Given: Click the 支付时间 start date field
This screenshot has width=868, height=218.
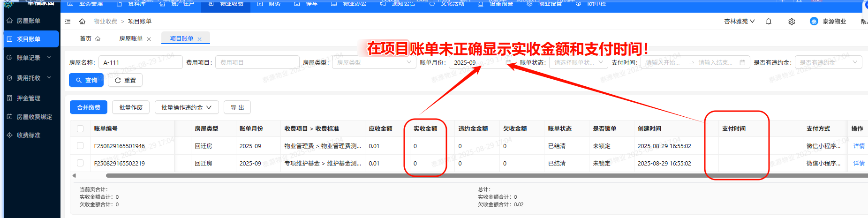Looking at the screenshot, I should click(x=663, y=62).
